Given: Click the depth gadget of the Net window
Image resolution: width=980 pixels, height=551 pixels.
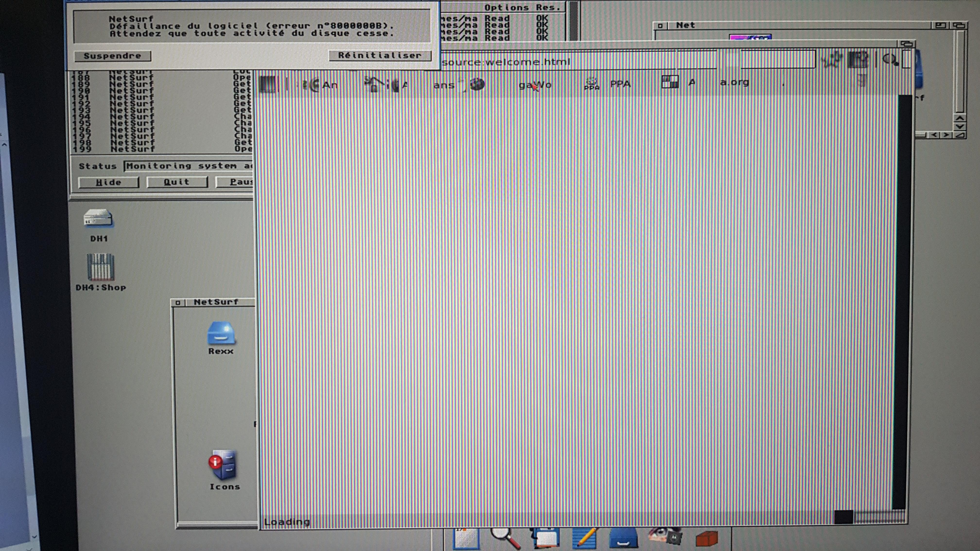Looking at the screenshot, I should pyautogui.click(x=959, y=26).
